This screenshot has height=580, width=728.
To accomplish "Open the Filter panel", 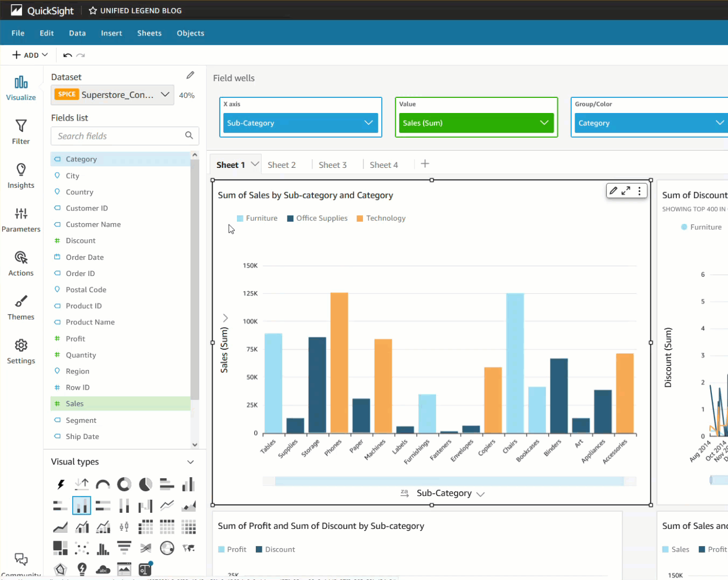I will [x=21, y=132].
